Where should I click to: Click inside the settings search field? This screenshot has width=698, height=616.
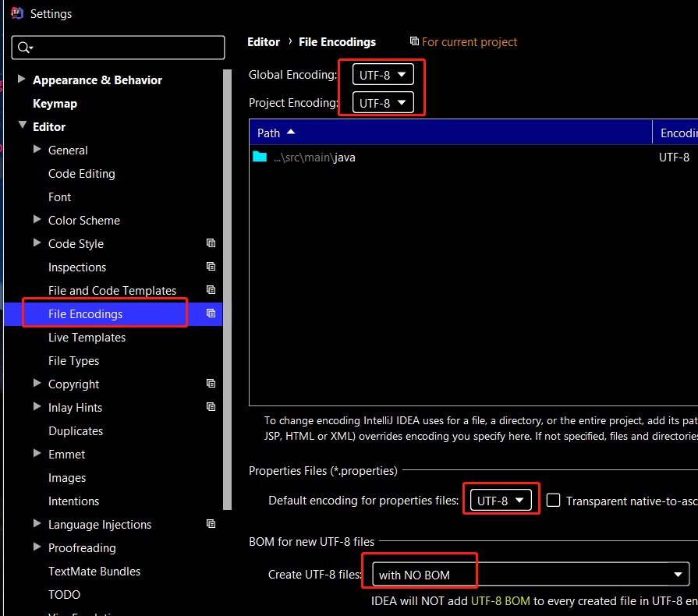[125, 48]
